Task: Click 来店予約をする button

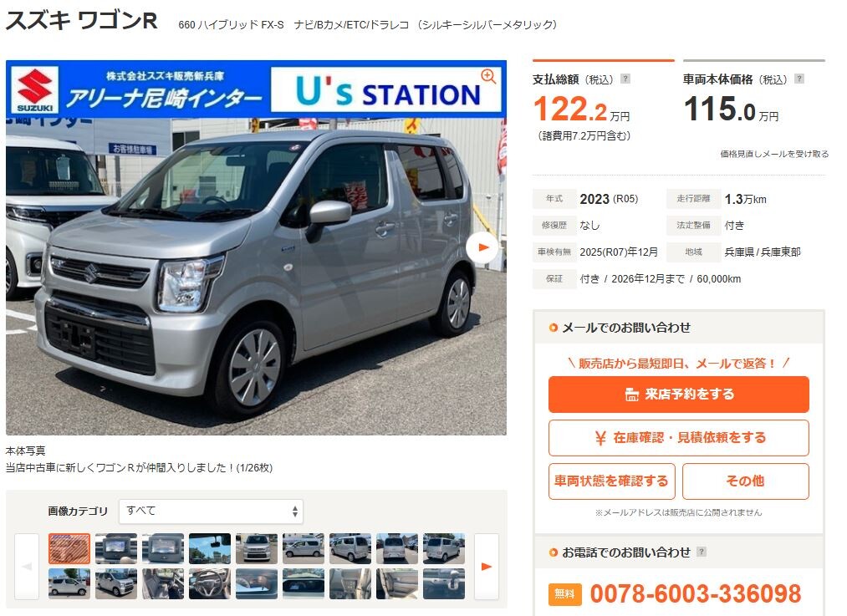Action: coord(678,395)
